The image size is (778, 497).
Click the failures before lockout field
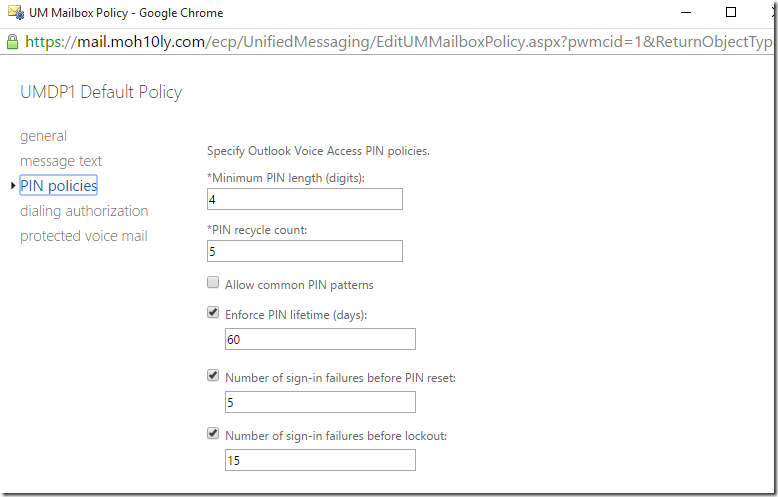click(320, 460)
